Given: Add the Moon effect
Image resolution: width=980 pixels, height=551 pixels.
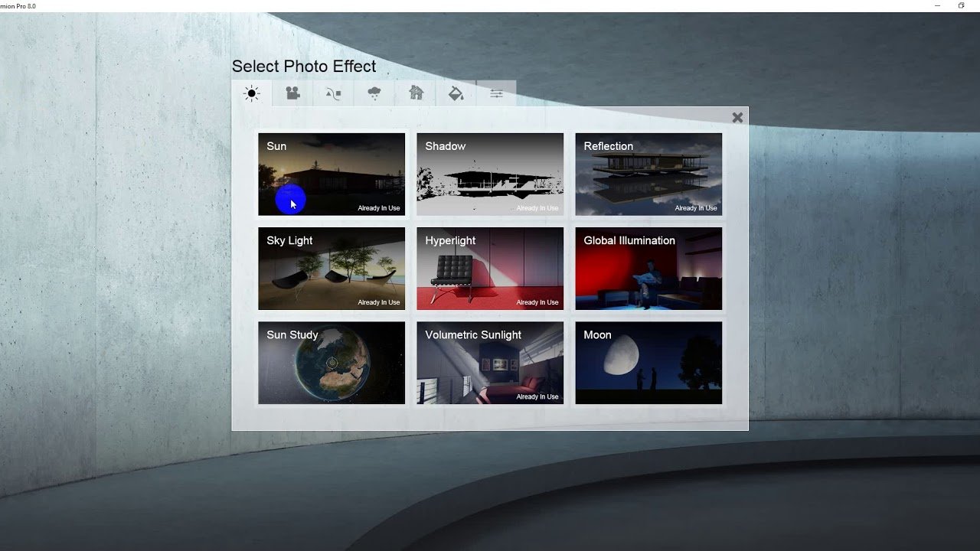Looking at the screenshot, I should (648, 363).
